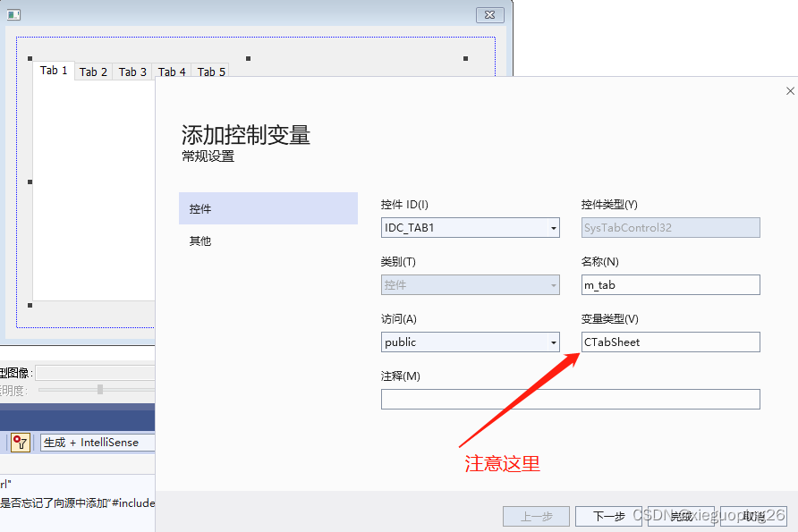Switch to Tab 5 in the dialog designer
798x532 pixels.
click(210, 72)
